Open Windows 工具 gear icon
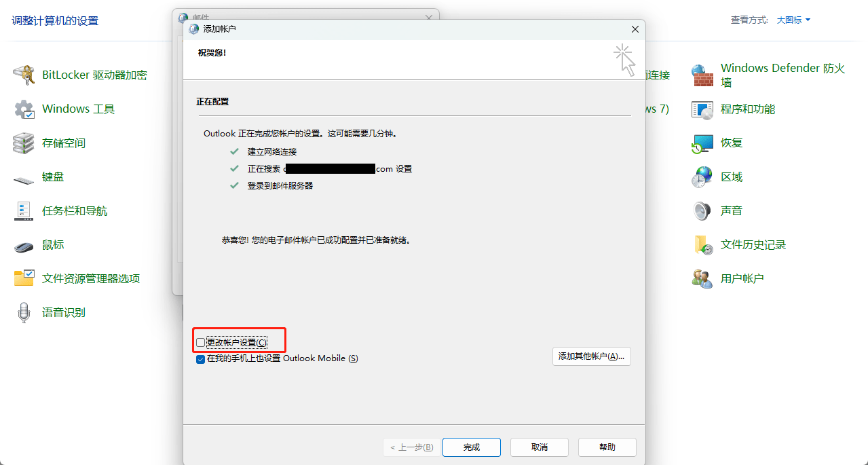The width and height of the screenshot is (868, 465). pos(24,109)
